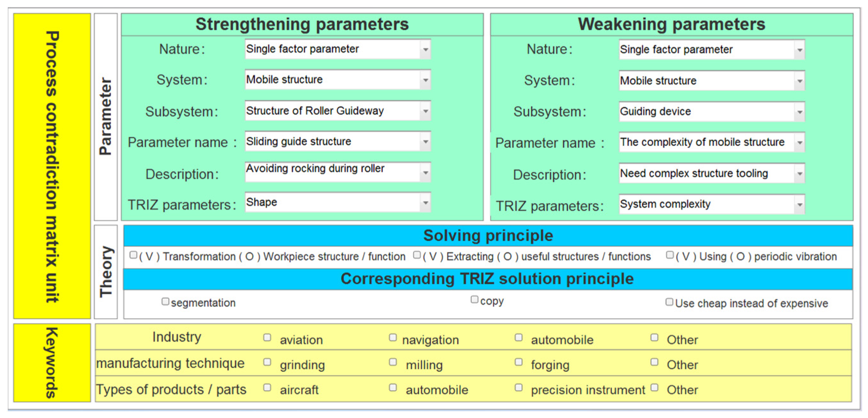Tick the copy solution principle checkbox
The height and width of the screenshot is (418, 868).
tap(474, 299)
